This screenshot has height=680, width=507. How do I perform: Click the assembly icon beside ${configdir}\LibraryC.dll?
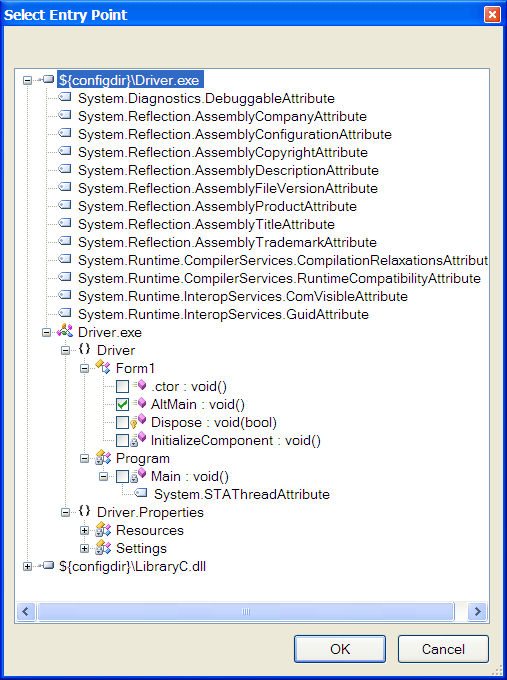[x=46, y=566]
